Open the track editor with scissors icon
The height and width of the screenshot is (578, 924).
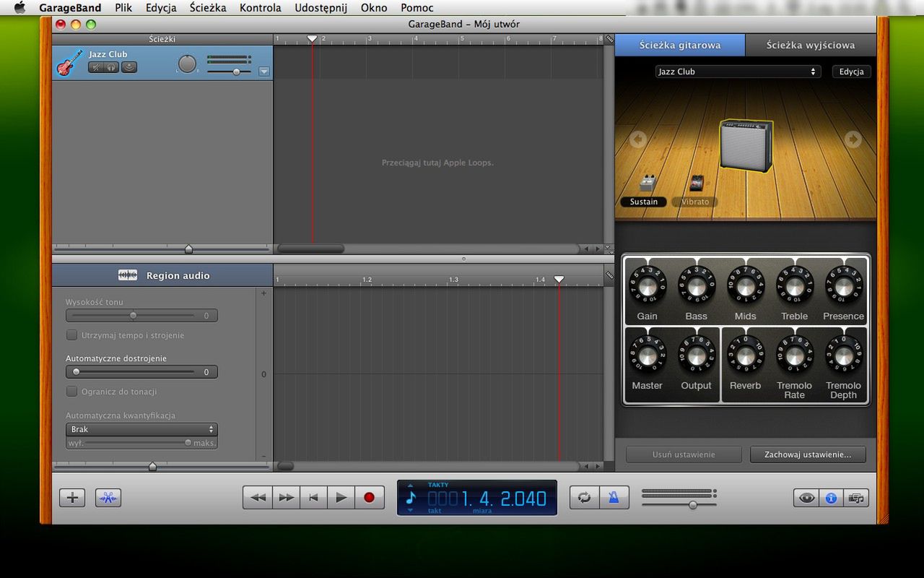[x=108, y=498]
